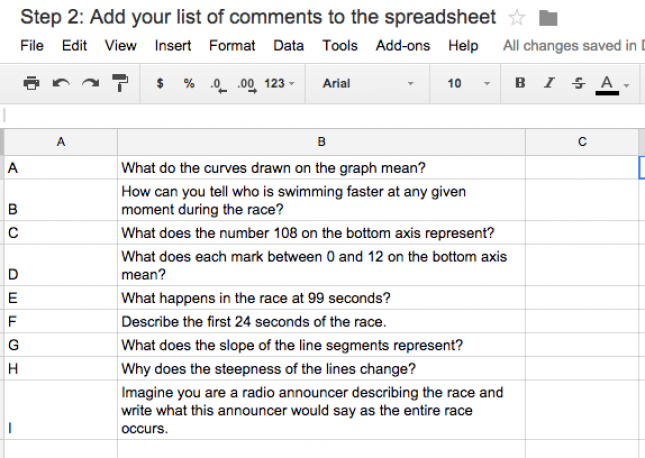The width and height of the screenshot is (645, 458).
Task: Open the text color picker
Action: click(x=609, y=84)
